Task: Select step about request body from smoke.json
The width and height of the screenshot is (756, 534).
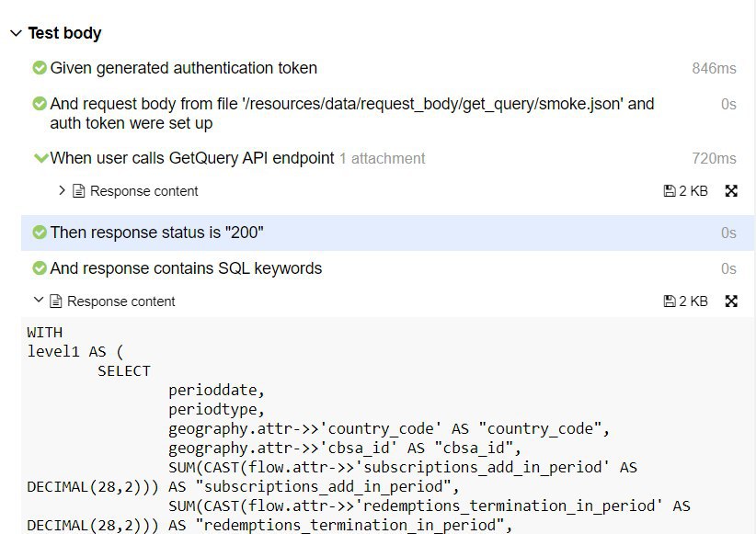Action: click(x=352, y=113)
